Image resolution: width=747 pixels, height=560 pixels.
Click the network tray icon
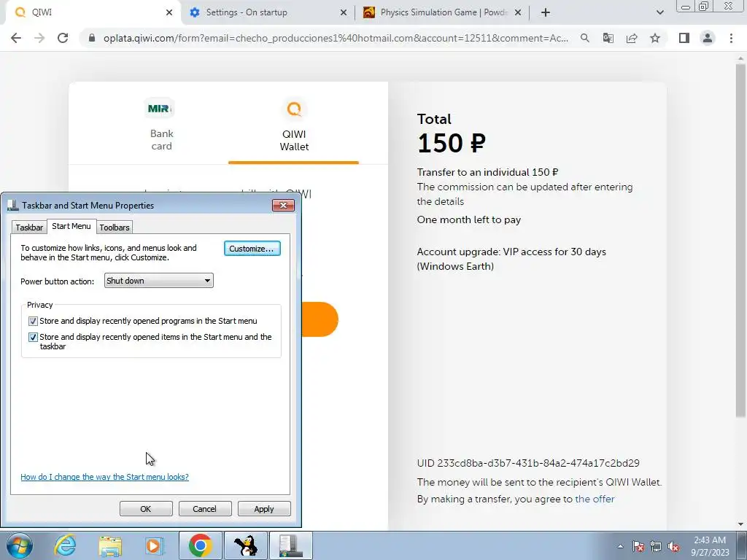point(656,546)
